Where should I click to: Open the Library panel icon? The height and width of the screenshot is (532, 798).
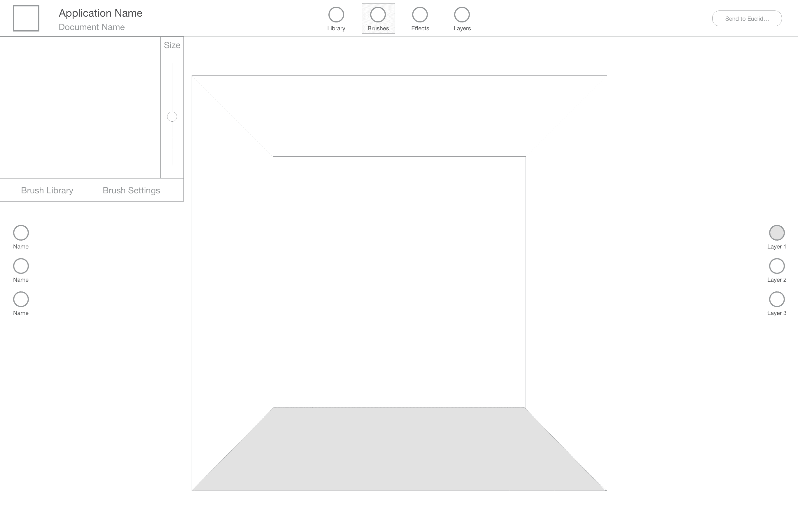click(x=336, y=15)
